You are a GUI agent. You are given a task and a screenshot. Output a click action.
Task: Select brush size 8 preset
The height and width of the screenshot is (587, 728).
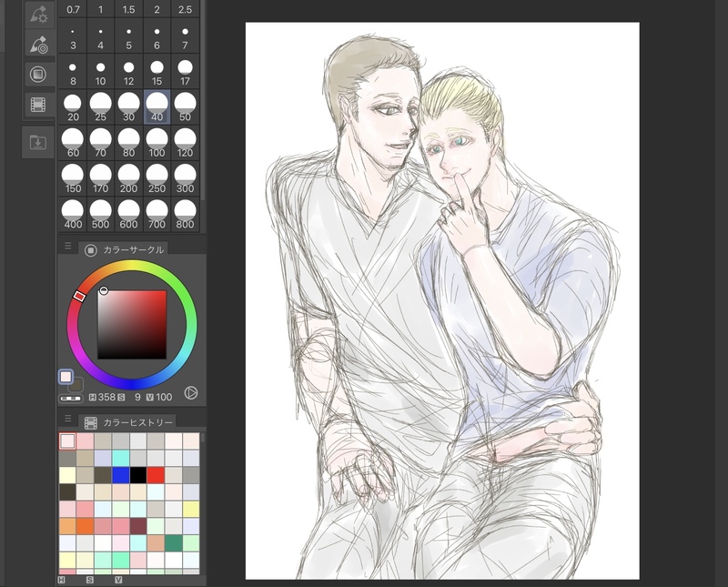click(x=73, y=73)
